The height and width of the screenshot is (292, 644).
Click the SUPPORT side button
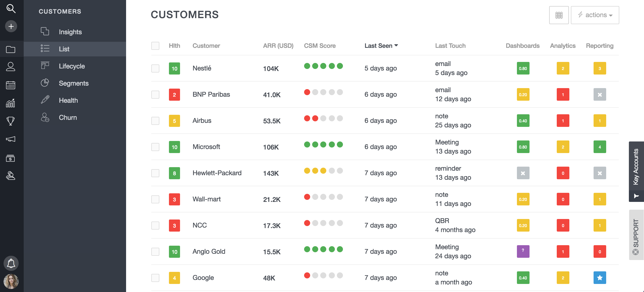tap(636, 235)
